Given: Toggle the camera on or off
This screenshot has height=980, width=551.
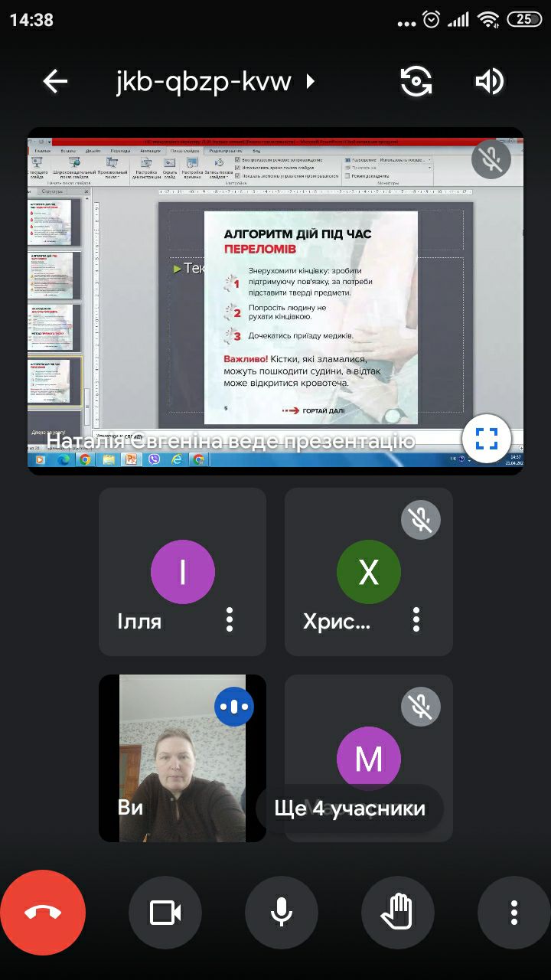Looking at the screenshot, I should click(165, 913).
